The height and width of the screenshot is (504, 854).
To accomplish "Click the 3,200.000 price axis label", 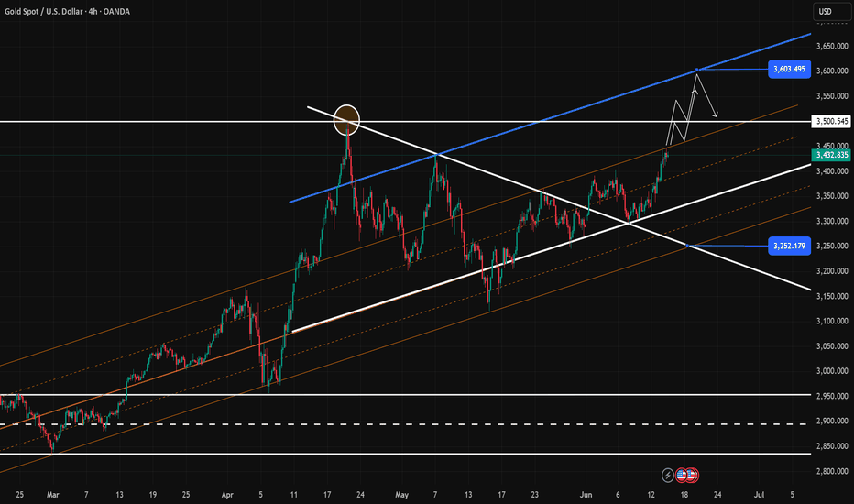I will coord(832,271).
